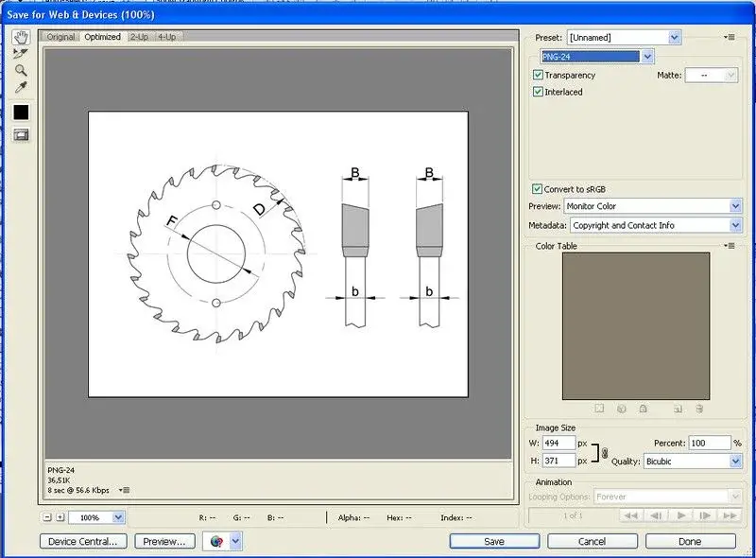Click the image width W field

558,443
